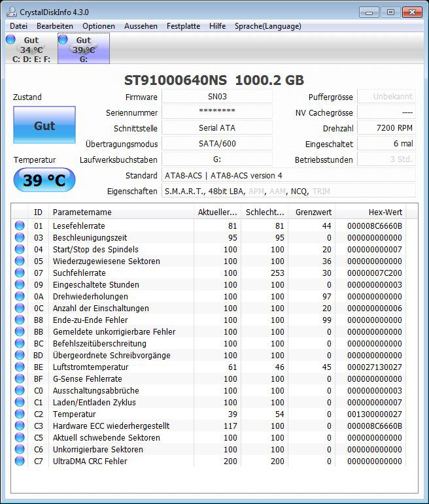429x504 pixels.
Task: Click the status orb for Ausschaltungsabbrüche
Action: tap(20, 390)
